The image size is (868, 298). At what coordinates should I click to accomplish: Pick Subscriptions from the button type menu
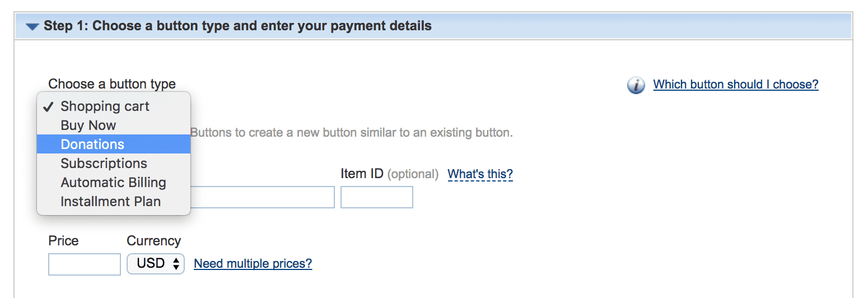coord(104,164)
